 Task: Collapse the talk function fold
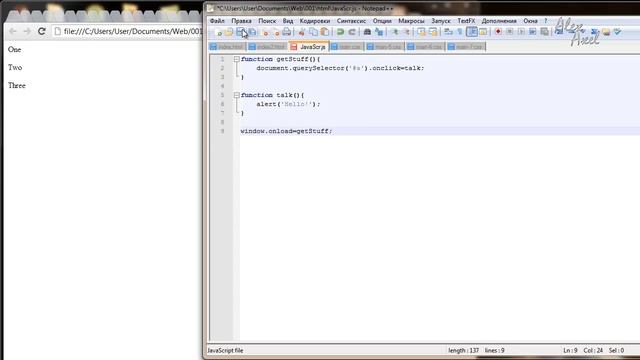click(236, 95)
